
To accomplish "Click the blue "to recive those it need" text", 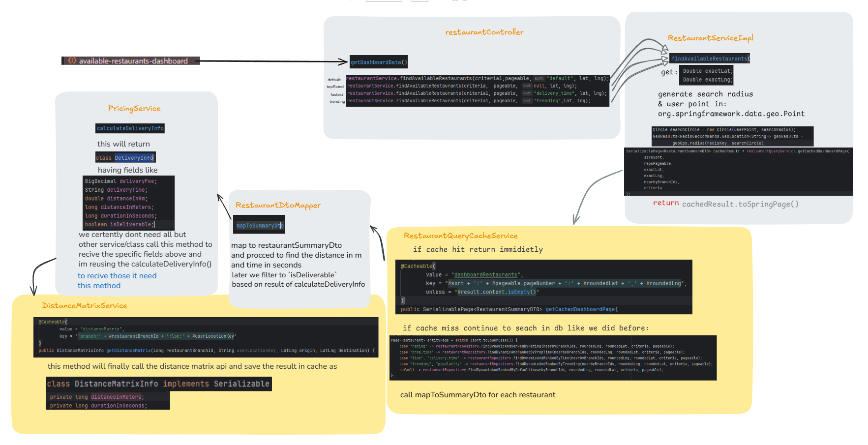I will pos(117,276).
